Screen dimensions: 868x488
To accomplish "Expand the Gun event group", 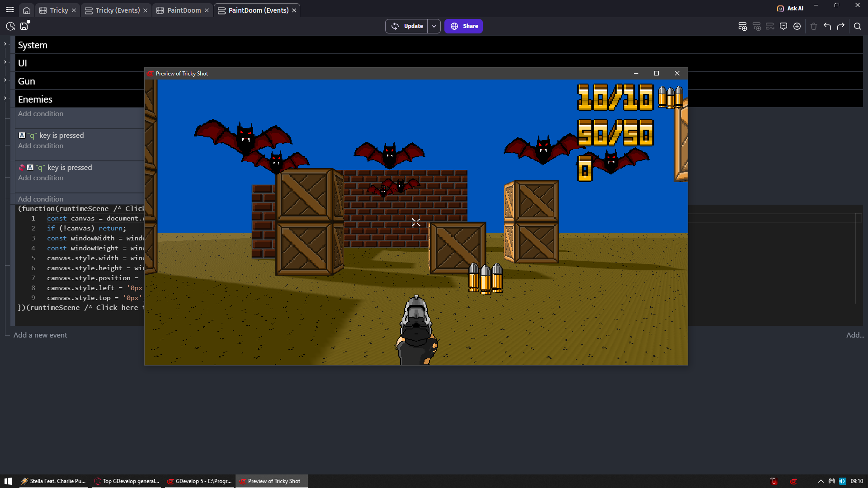I will [5, 80].
